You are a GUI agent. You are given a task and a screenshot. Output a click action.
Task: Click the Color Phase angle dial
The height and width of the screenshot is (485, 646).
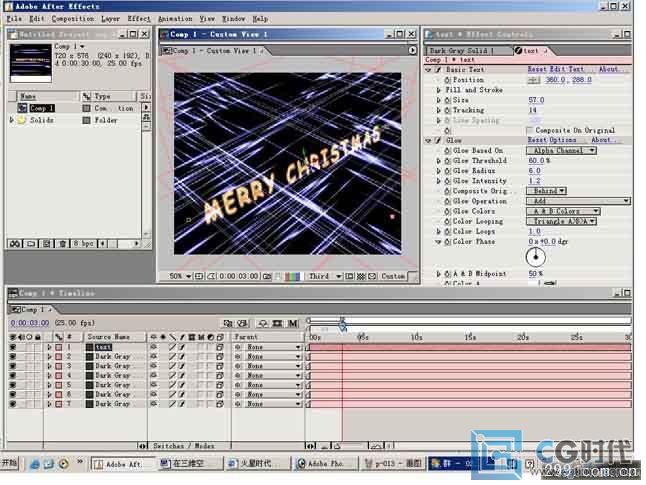pyautogui.click(x=536, y=257)
